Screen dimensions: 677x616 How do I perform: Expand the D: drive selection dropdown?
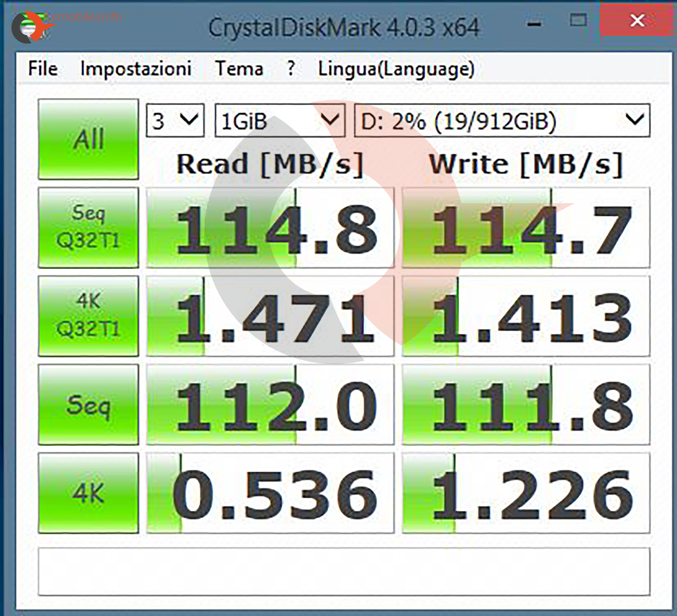click(502, 120)
